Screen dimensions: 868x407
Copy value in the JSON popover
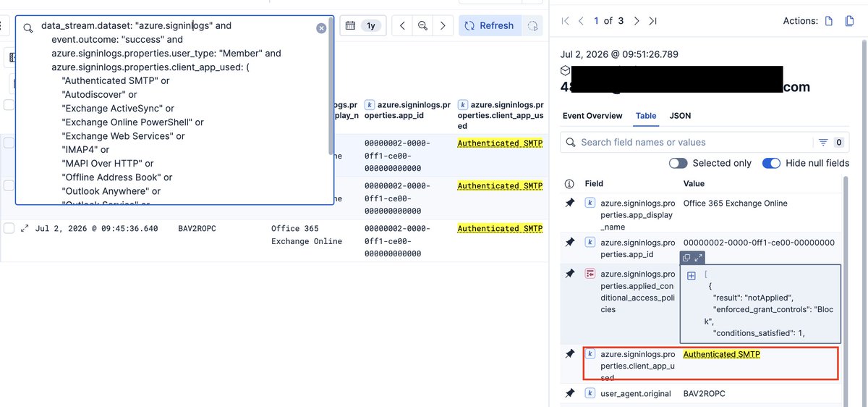click(x=686, y=258)
